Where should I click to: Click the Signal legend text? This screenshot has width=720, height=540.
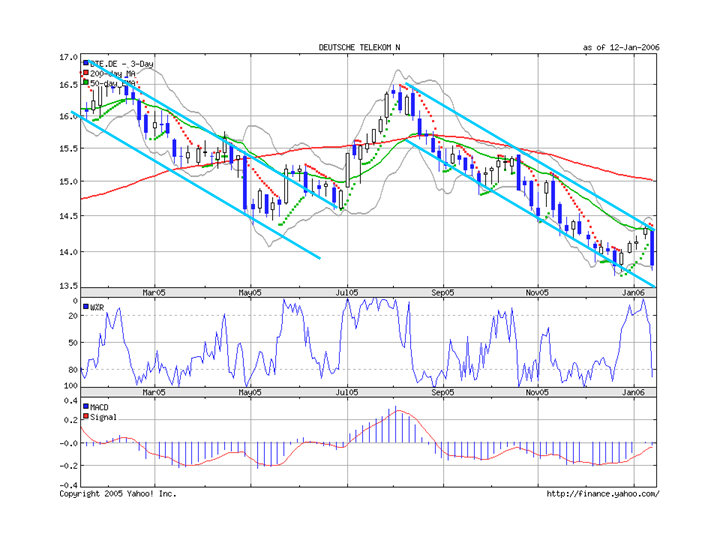coord(103,417)
